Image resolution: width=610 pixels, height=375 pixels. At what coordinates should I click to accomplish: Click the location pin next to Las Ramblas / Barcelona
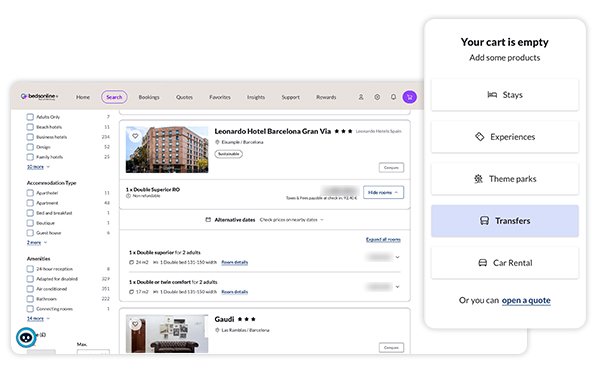[x=217, y=330]
